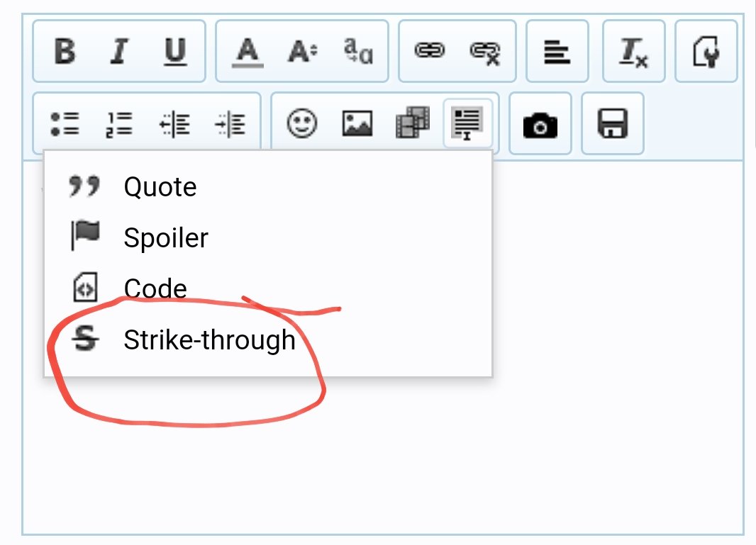Viewport: 756px width, 545px height.
Task: Click the insert image icon
Action: coord(357,124)
